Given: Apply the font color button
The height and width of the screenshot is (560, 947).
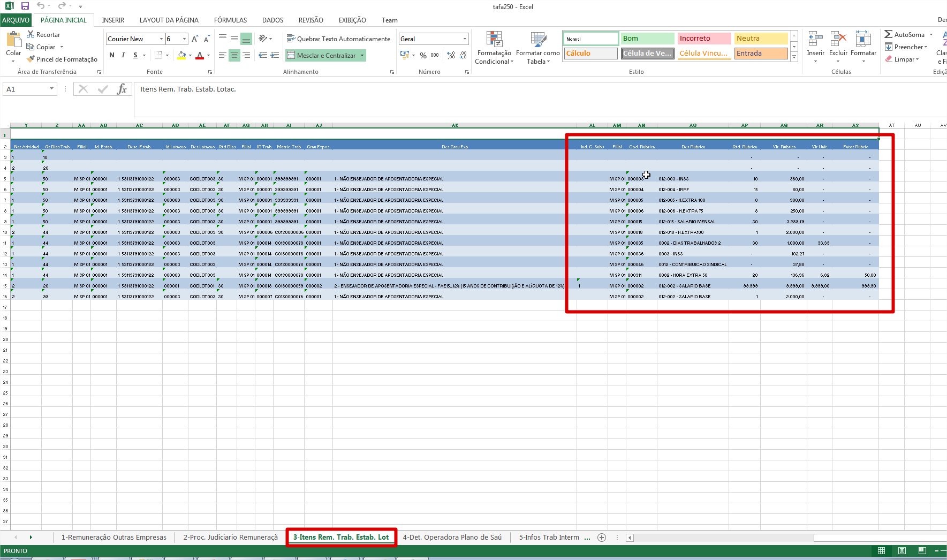Looking at the screenshot, I should [x=200, y=55].
